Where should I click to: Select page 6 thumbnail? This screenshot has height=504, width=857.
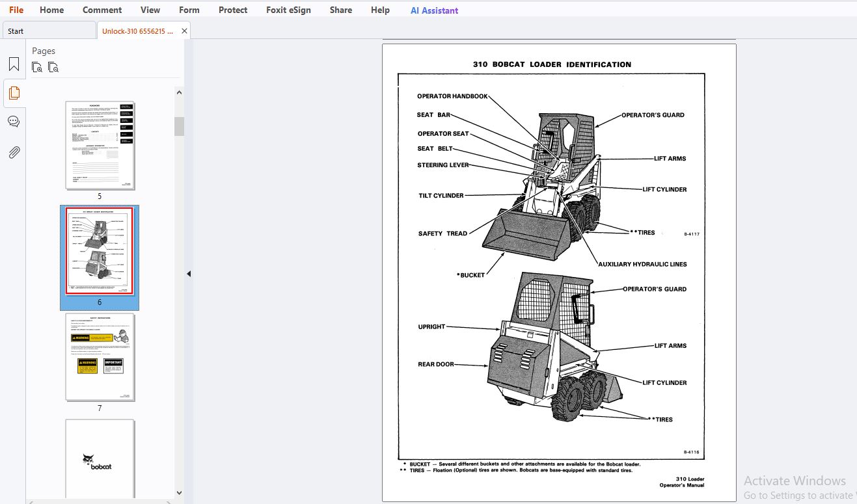(100, 251)
